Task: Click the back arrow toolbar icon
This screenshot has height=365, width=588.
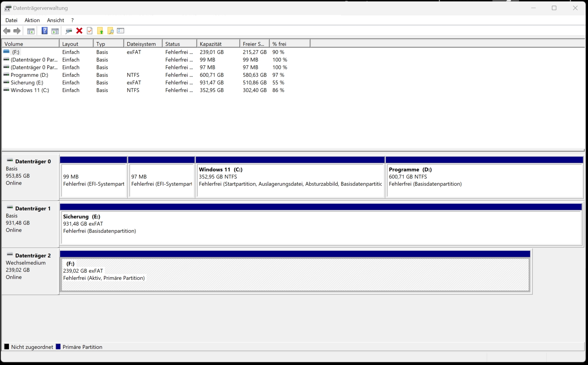Action: [7, 31]
